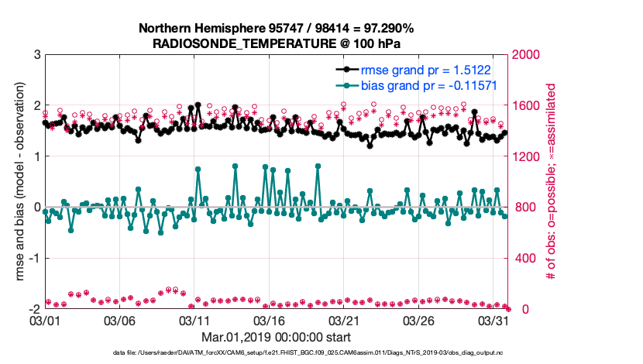The width and height of the screenshot is (643, 364).
Task: Click the 03/11 x-axis tick label
Action: coord(194,321)
